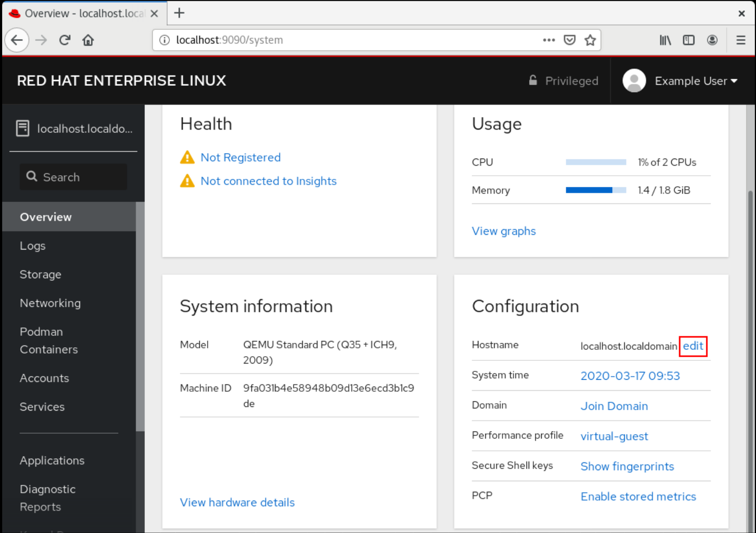Open the Firefox hamburger menu

point(741,40)
